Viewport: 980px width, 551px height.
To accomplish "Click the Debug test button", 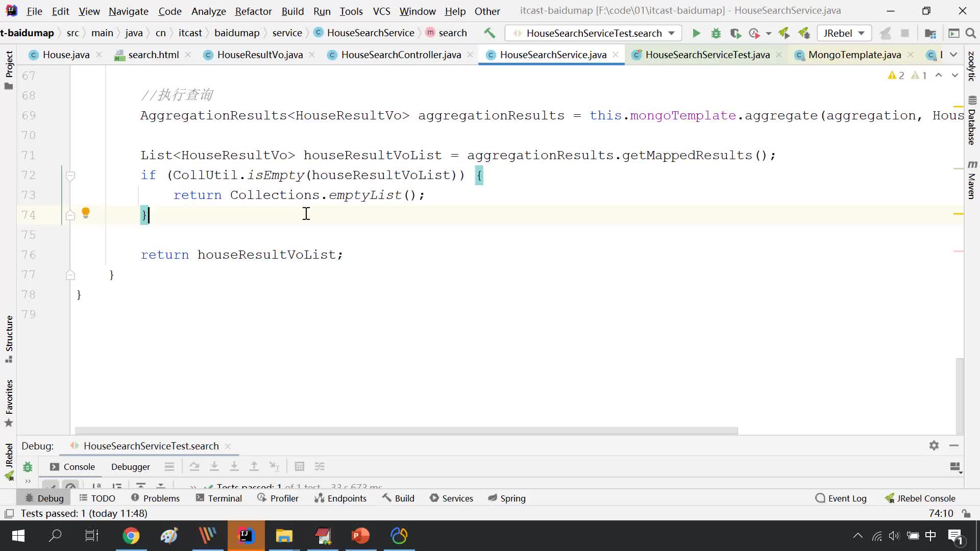I will click(x=717, y=33).
